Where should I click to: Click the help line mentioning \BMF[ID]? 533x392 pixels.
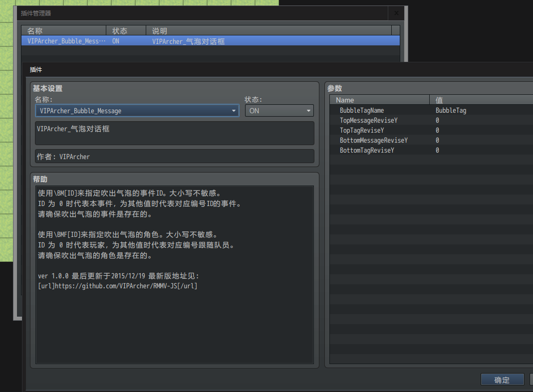(x=127, y=234)
